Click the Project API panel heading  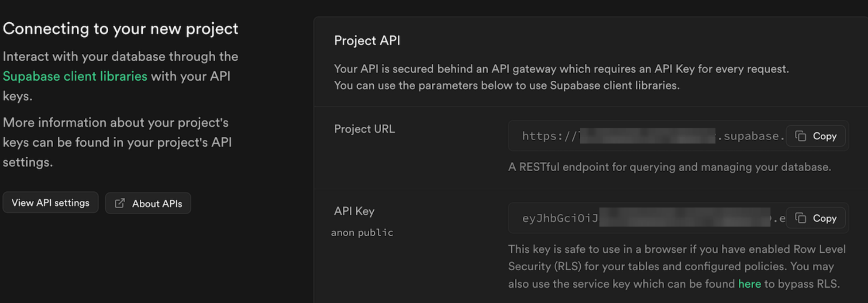367,41
